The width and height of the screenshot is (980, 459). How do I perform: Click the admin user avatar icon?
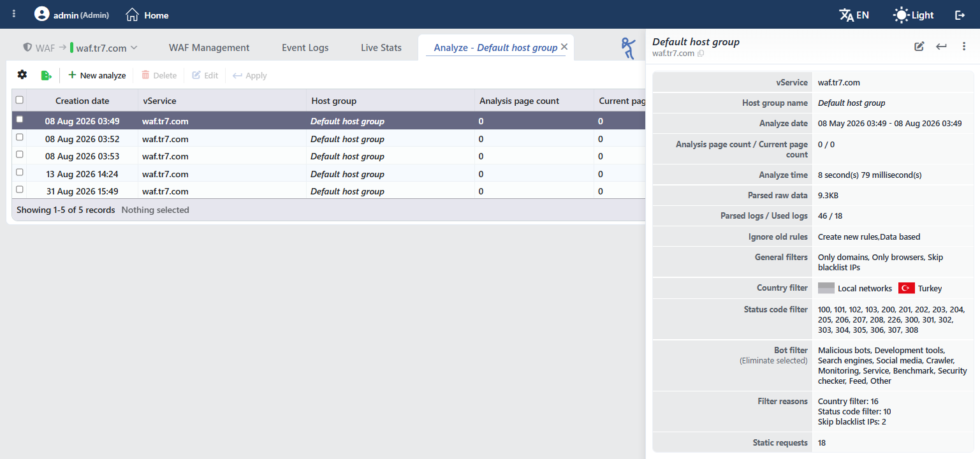[41, 14]
